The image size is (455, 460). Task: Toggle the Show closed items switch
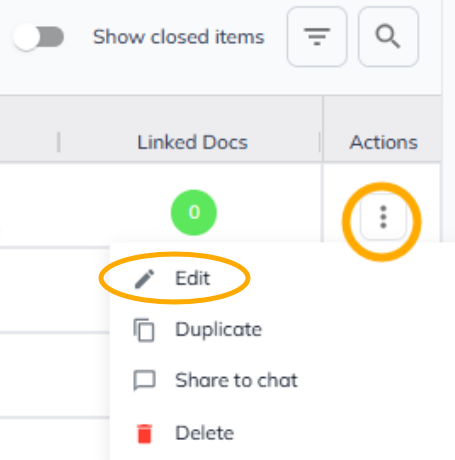point(39,37)
